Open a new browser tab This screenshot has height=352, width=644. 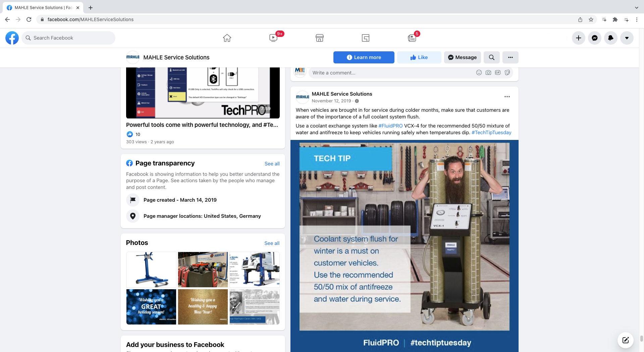point(91,7)
